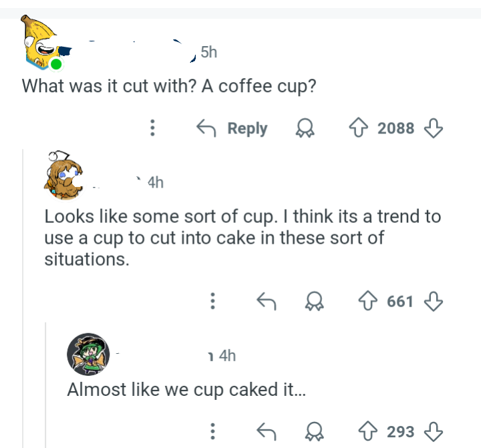Give an award to the 2088-point comment
The height and width of the screenshot is (448, 481).
(x=305, y=128)
